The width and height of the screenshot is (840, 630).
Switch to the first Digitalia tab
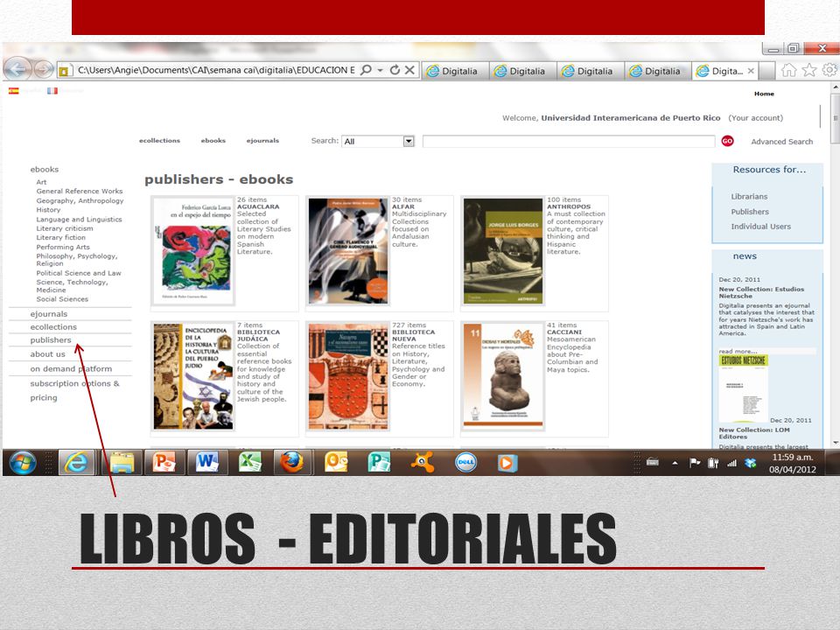tap(455, 71)
